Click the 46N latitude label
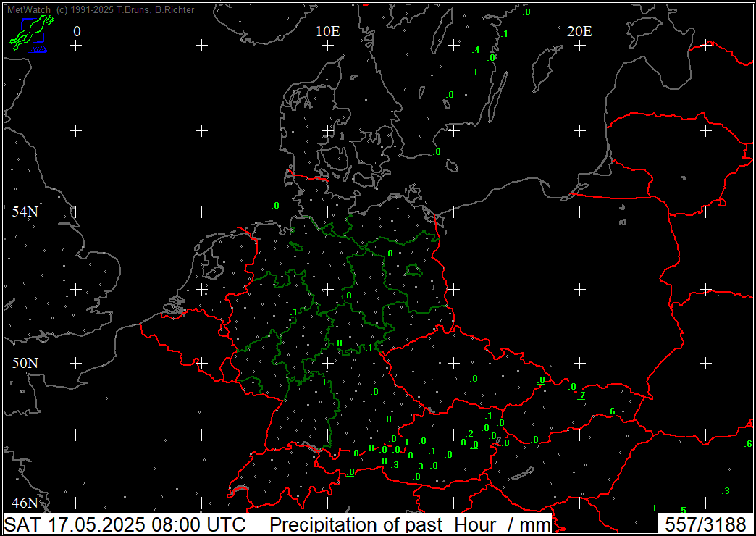The image size is (756, 536). pos(25,503)
